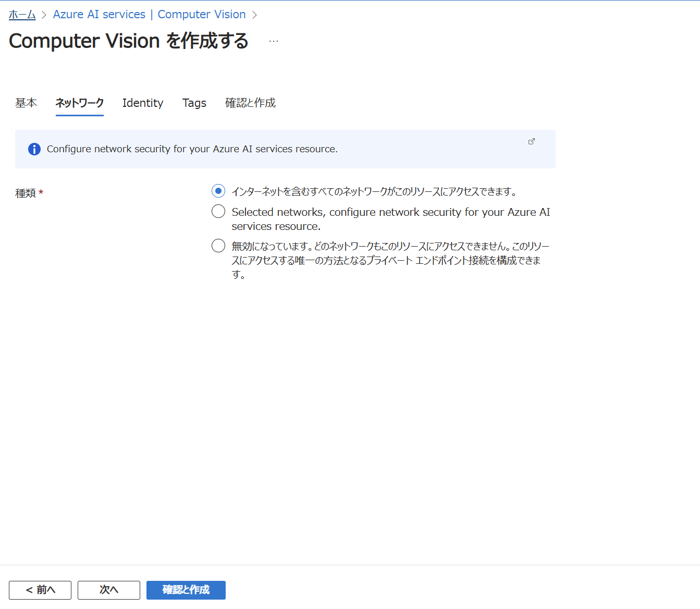Click the 種類 field label
The height and width of the screenshot is (609, 700).
(x=26, y=193)
